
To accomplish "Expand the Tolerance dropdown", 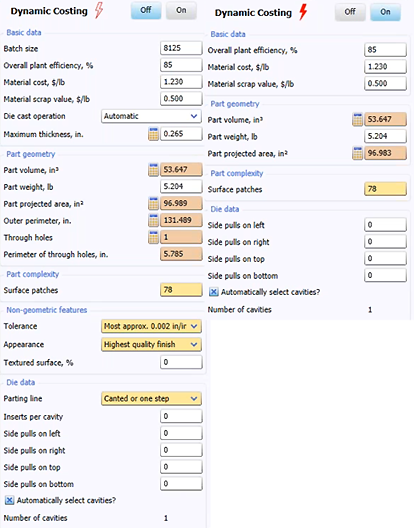I will point(151,326).
